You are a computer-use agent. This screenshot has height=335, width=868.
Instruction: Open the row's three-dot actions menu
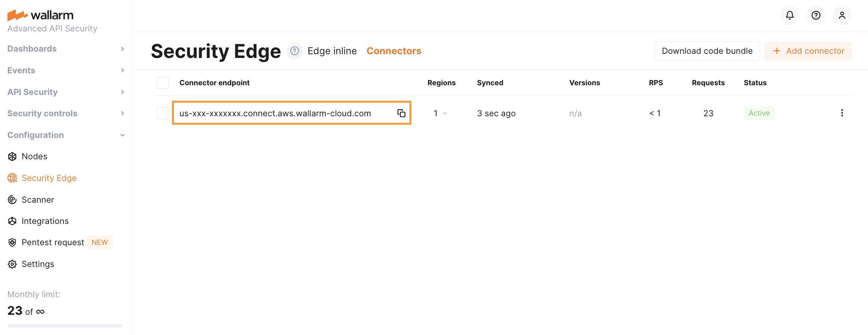[842, 113]
